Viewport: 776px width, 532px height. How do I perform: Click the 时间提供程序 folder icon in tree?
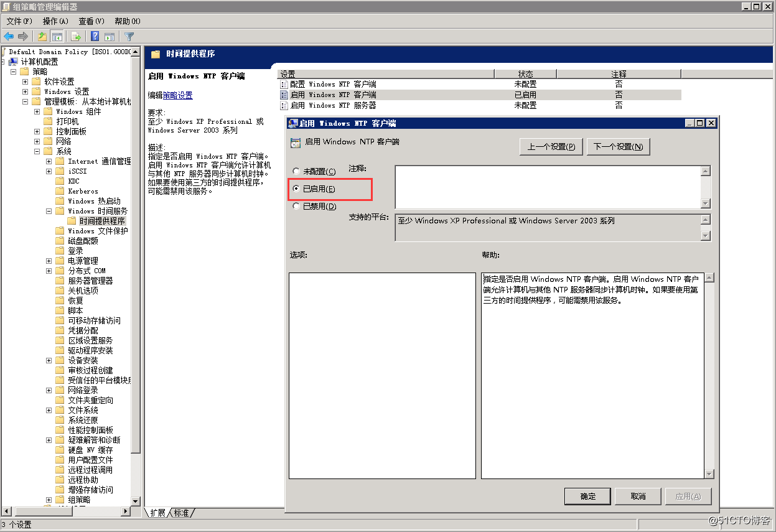(x=72, y=221)
